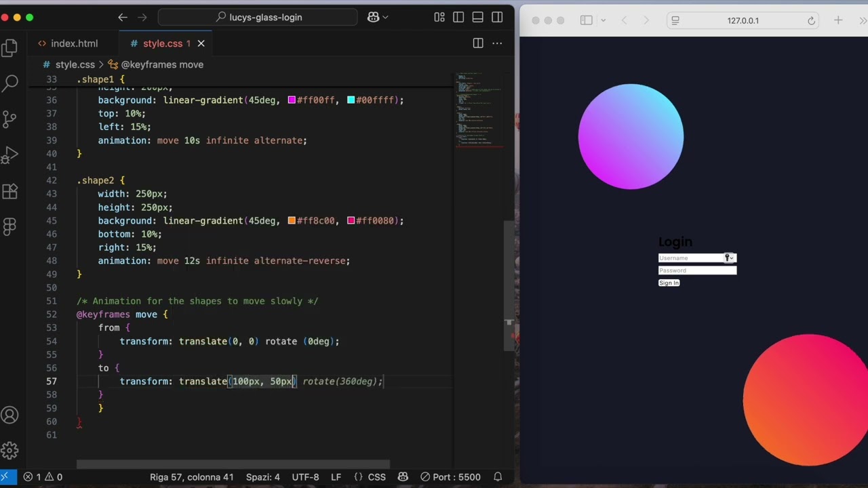
Task: Click the .shape2 selector line
Action: [100, 180]
